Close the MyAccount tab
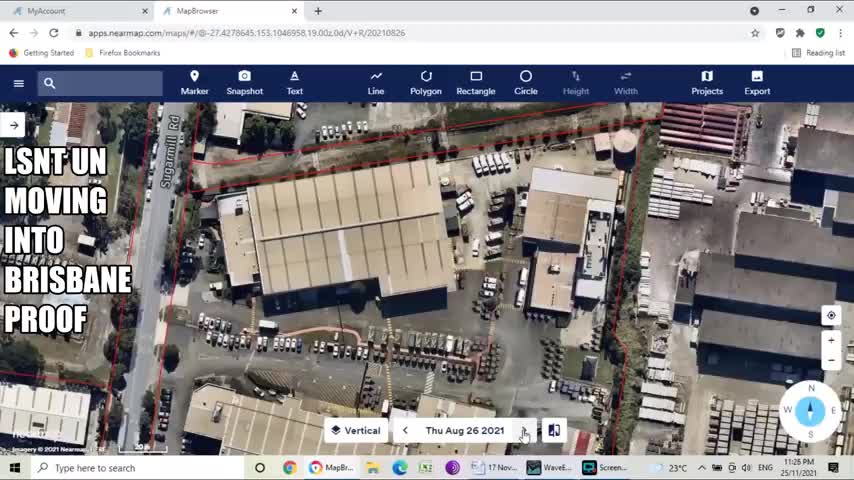Image resolution: width=854 pixels, height=480 pixels. click(145, 11)
